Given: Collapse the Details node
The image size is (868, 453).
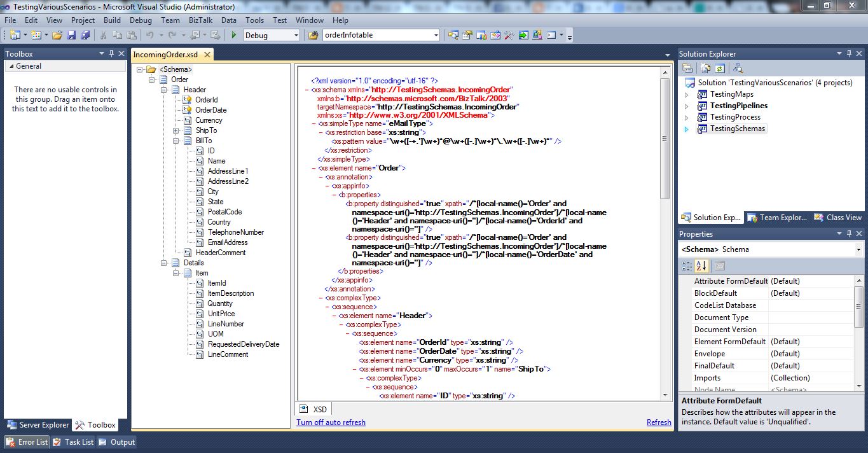Looking at the screenshot, I should coord(163,263).
